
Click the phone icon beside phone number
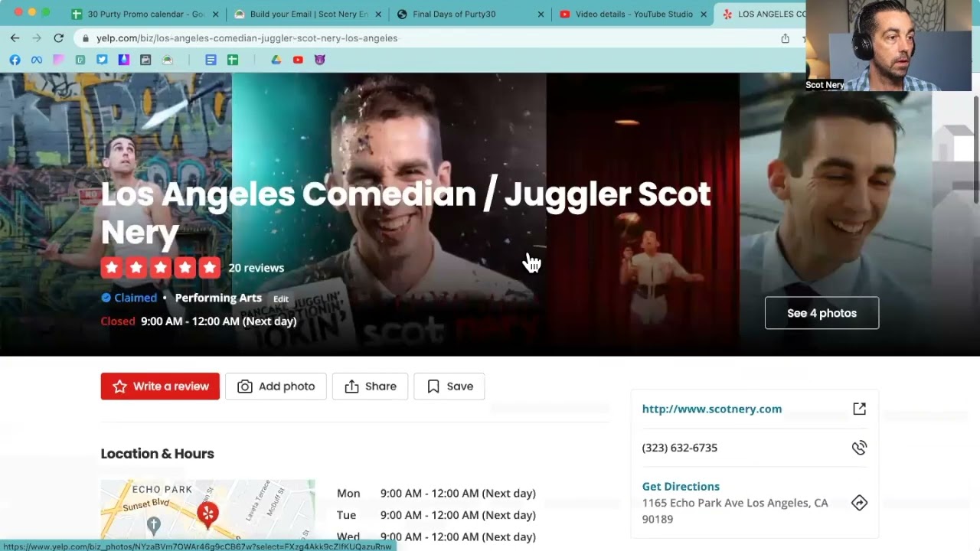tap(859, 448)
